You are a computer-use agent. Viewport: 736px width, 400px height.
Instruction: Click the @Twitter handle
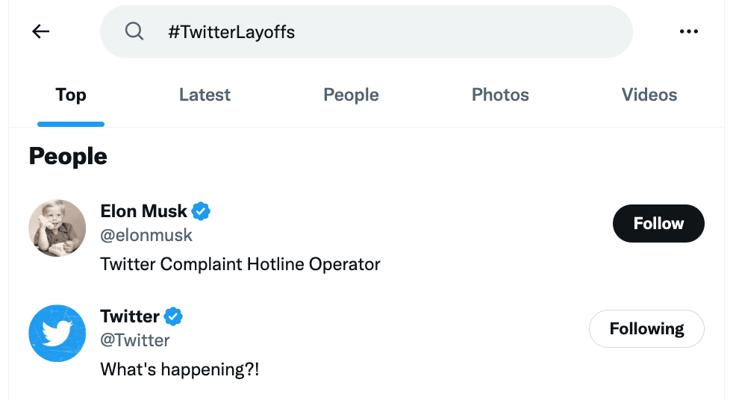(135, 340)
